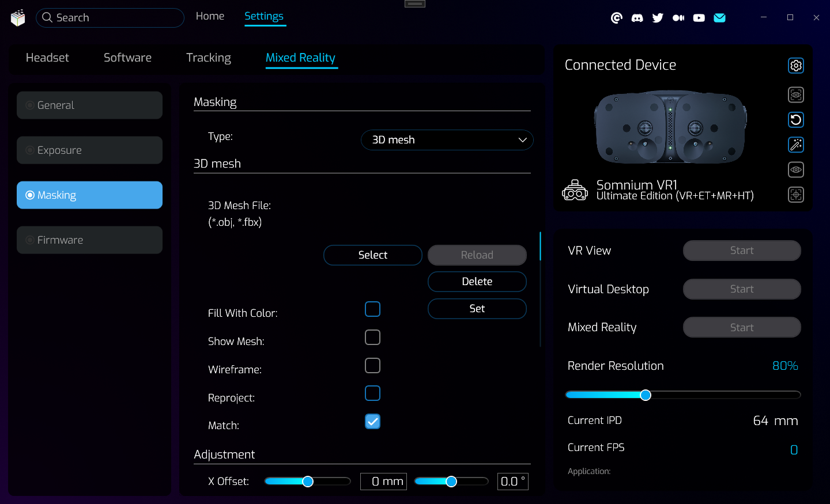Click the magnifier icon in search box
This screenshot has width=830, height=504.
pyautogui.click(x=47, y=18)
